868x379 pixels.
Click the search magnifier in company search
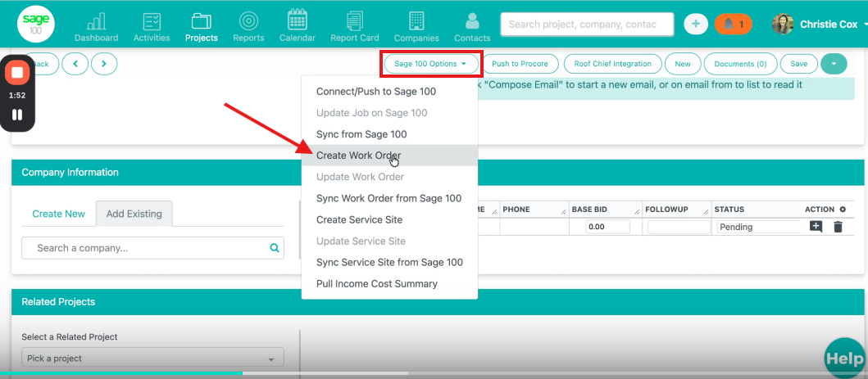[x=274, y=248]
